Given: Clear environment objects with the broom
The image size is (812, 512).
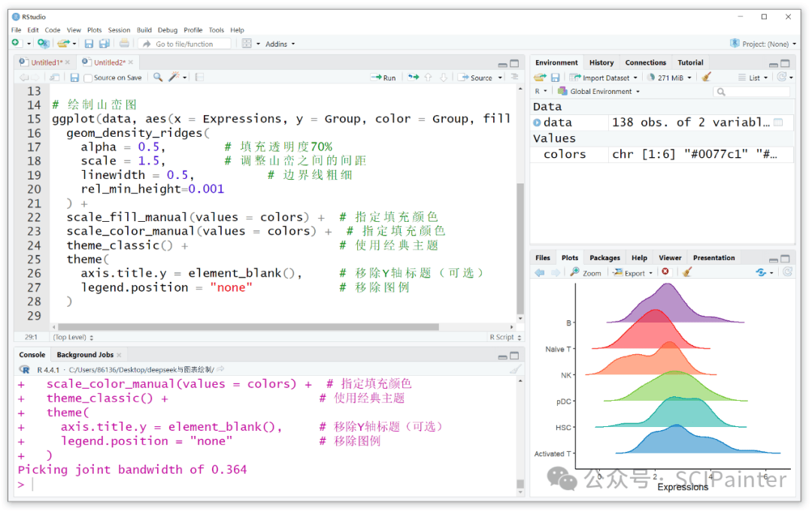Looking at the screenshot, I should click(706, 77).
